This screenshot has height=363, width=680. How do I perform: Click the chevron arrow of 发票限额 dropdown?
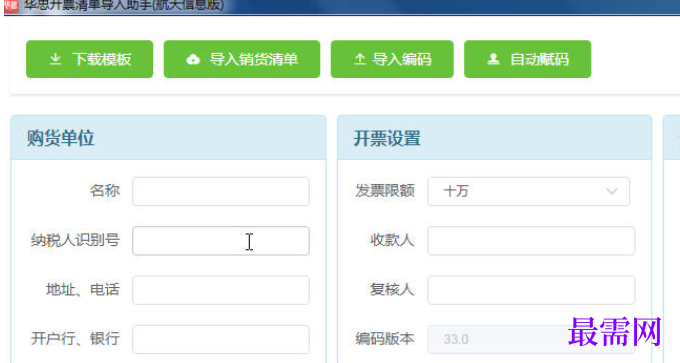(611, 191)
